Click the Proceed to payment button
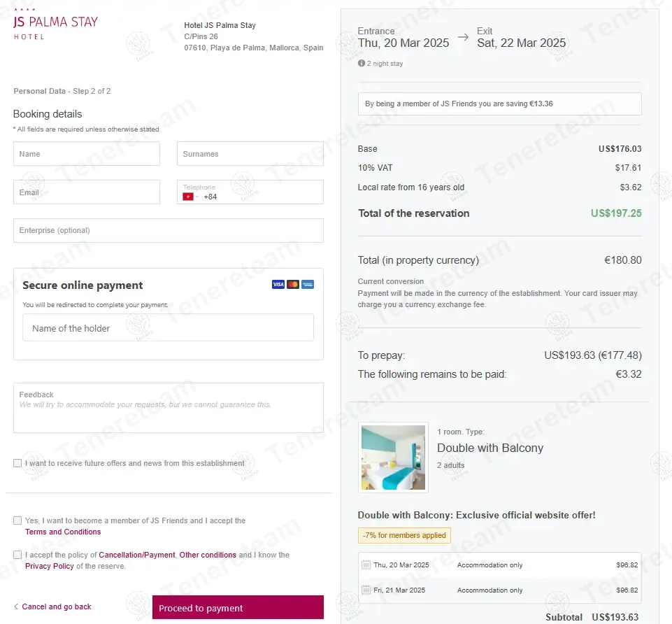This screenshot has height=624, width=672. 238,608
